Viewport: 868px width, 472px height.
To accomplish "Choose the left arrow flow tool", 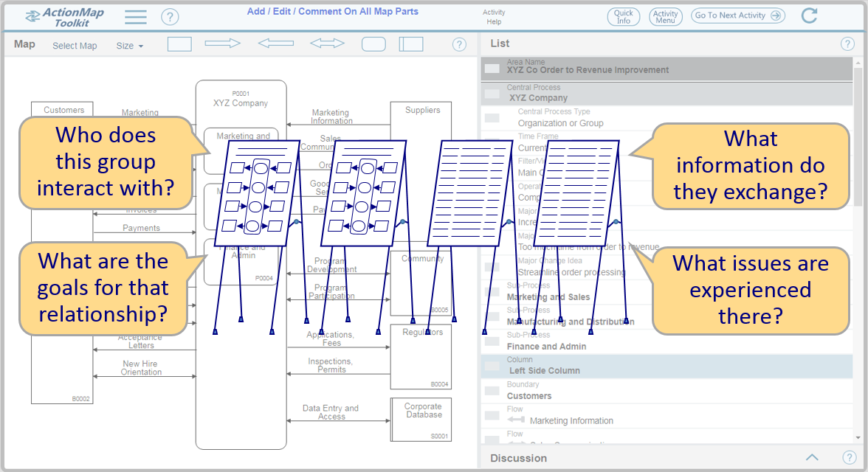I will click(x=276, y=44).
